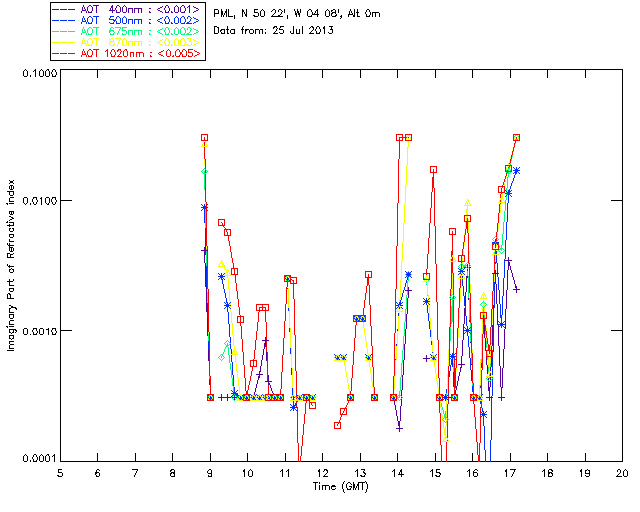The image size is (640, 512).
Task: Click the purple dashed line in legend
Action: coord(64,9)
